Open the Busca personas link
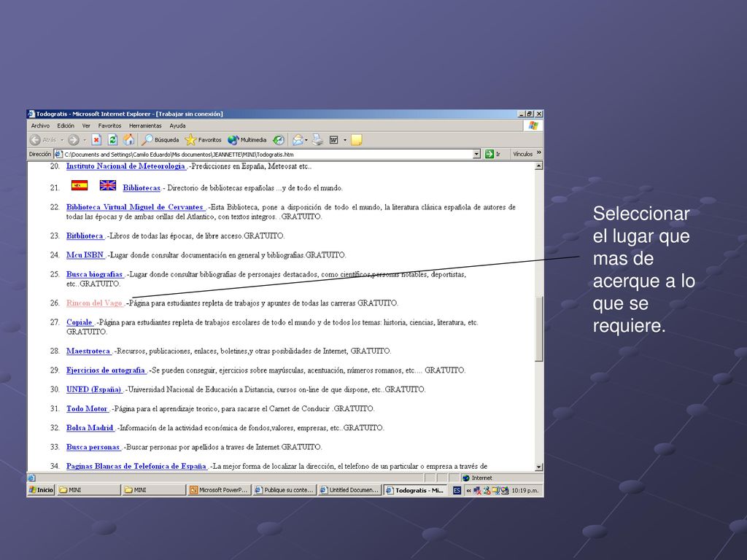 click(x=93, y=447)
